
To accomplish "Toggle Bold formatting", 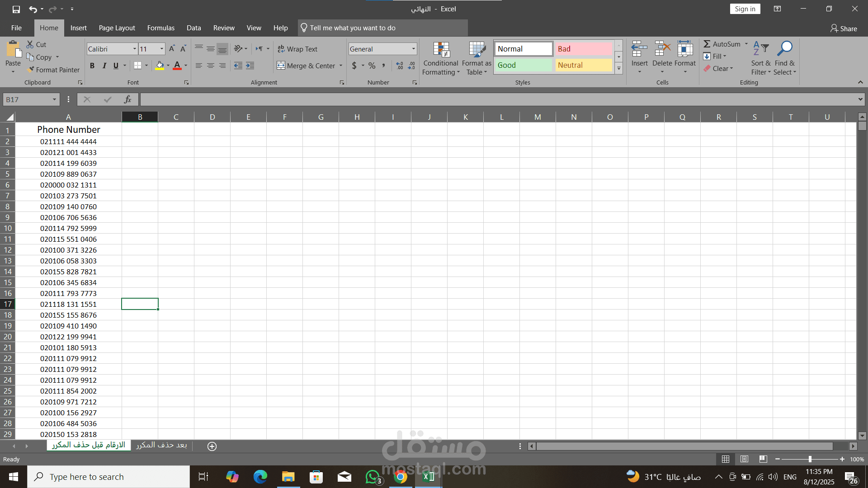I will point(92,66).
